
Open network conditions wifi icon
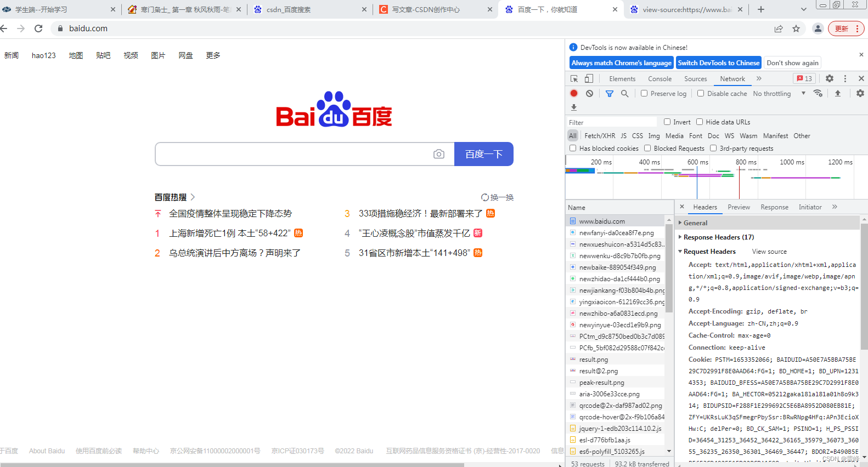(818, 93)
